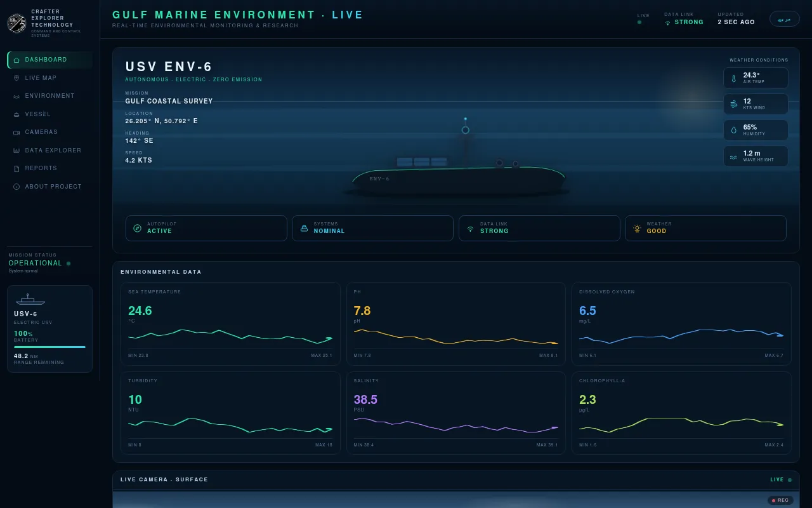The width and height of the screenshot is (812, 508).
Task: Click the USV-6 ship icon in sidebar card
Action: coord(31,299)
